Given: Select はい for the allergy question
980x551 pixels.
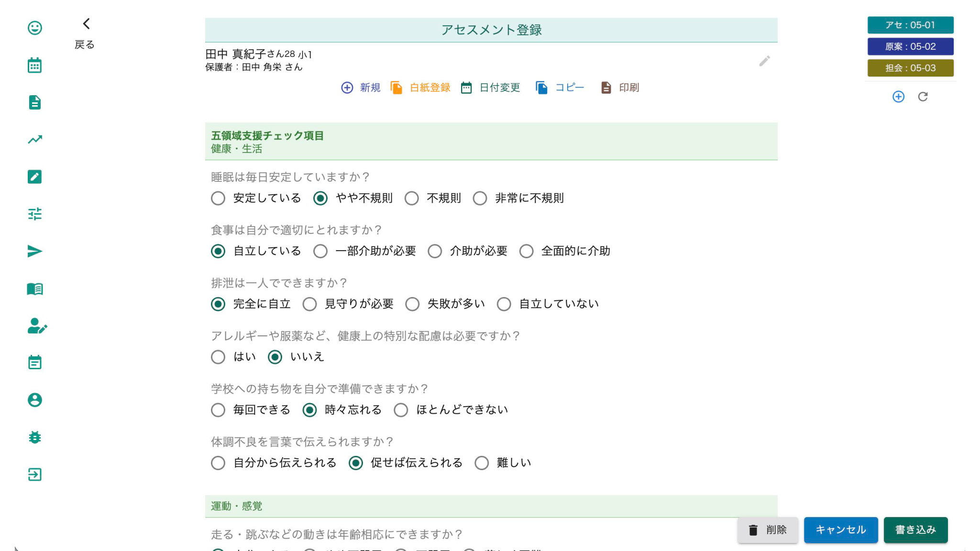Looking at the screenshot, I should point(218,357).
